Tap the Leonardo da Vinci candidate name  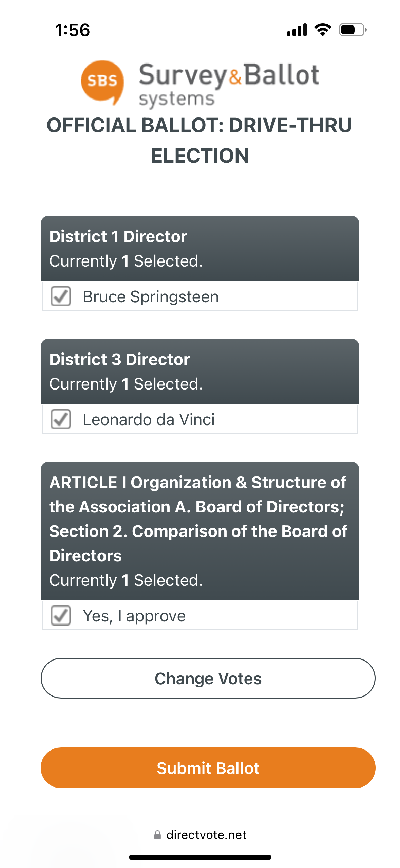(x=149, y=420)
